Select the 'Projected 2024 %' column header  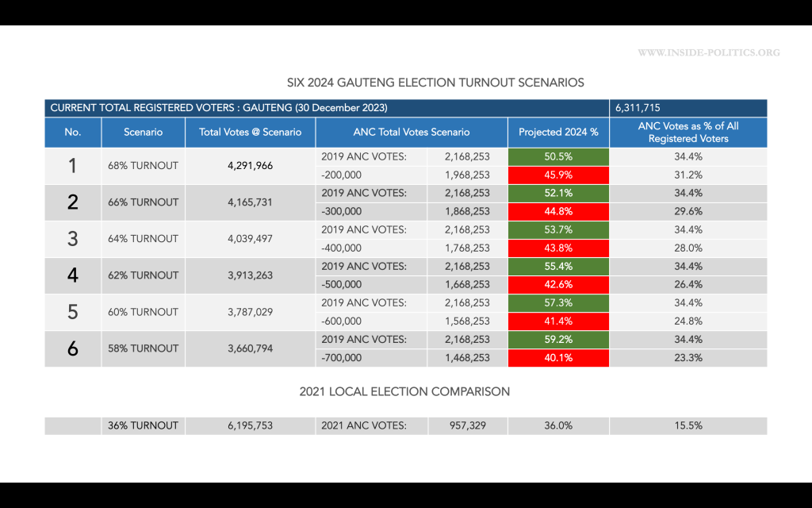[x=558, y=133]
